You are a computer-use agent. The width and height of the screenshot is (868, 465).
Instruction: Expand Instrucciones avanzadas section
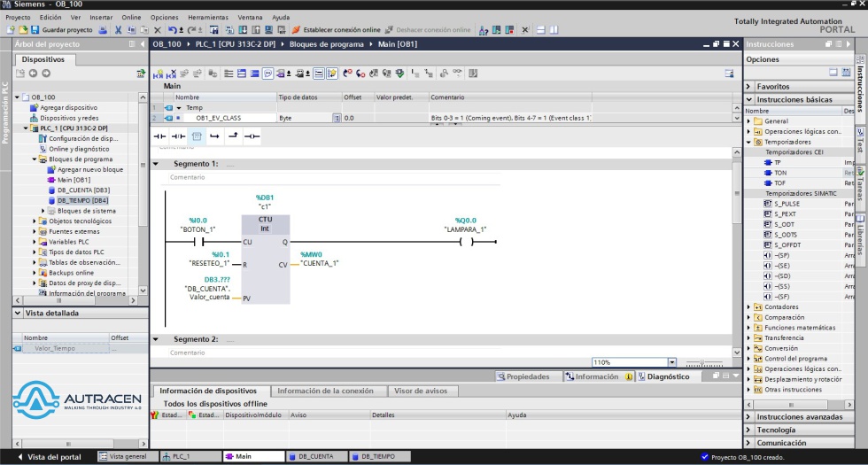pyautogui.click(x=749, y=417)
